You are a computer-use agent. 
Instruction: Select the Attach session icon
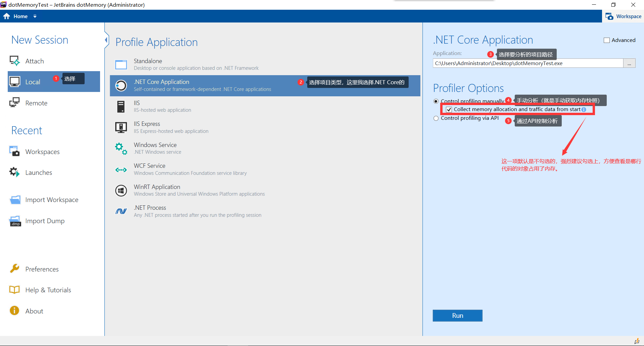coord(14,61)
